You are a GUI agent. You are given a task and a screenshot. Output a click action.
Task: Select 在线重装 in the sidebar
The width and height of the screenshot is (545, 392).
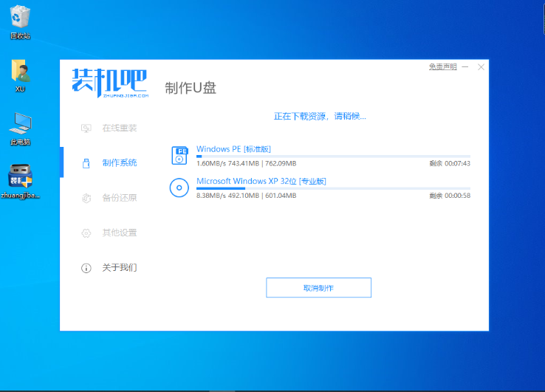(119, 128)
